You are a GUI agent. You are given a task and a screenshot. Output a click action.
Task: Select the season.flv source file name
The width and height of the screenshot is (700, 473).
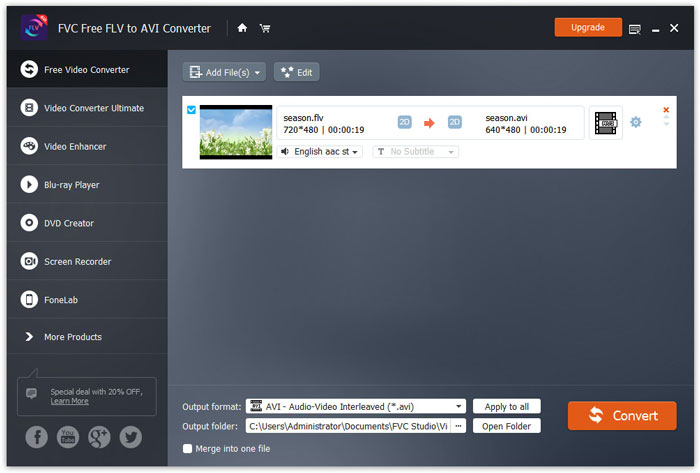click(x=303, y=118)
